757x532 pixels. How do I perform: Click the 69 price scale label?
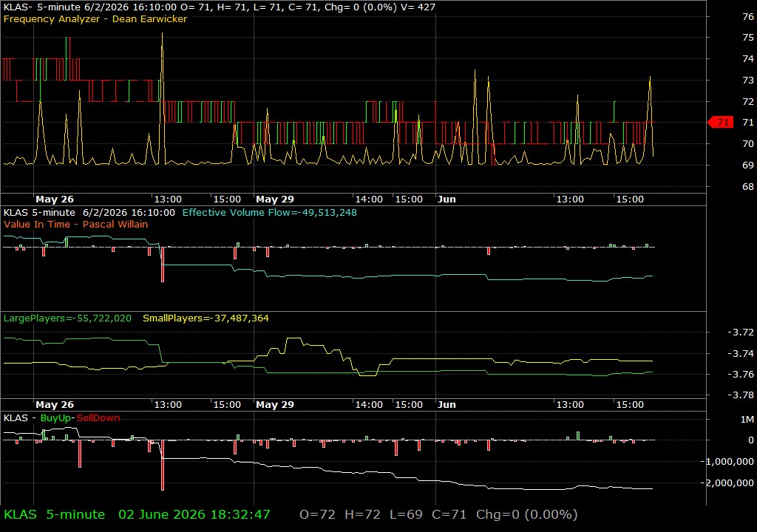pyautogui.click(x=748, y=165)
